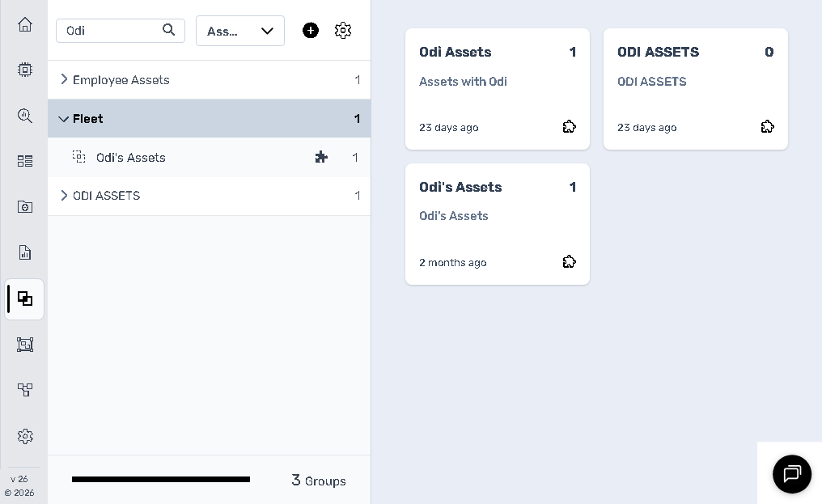Image resolution: width=822 pixels, height=504 pixels.
Task: Open the dashboard layout icon in sidebar
Action: (x=24, y=161)
